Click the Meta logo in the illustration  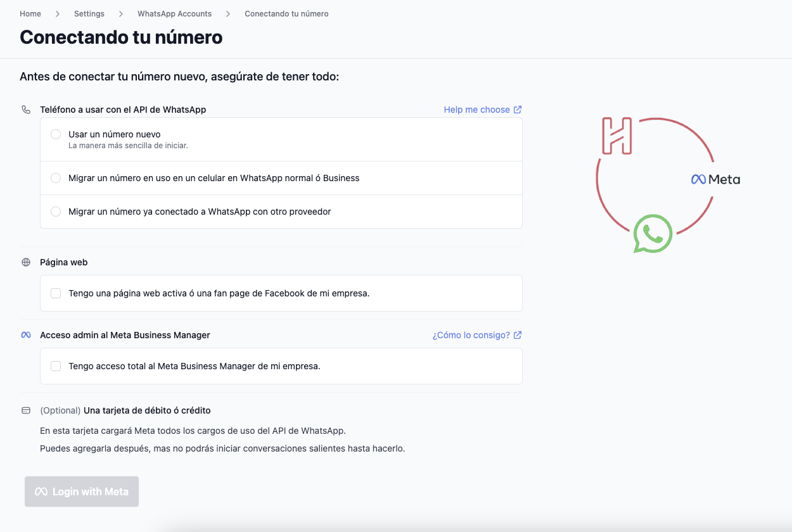point(715,179)
